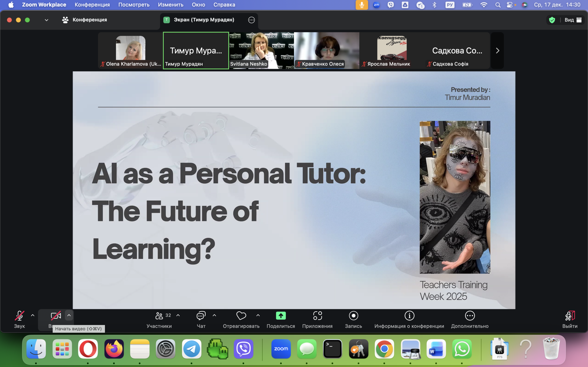This screenshot has width=588, height=367.
Task: Click the green encryption shield icon
Action: (x=552, y=20)
